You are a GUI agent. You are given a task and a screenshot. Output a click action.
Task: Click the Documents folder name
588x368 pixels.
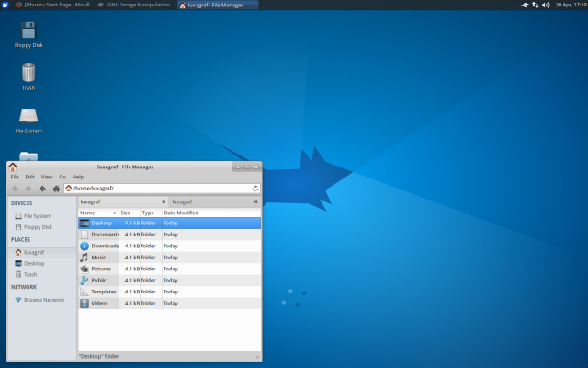click(105, 235)
